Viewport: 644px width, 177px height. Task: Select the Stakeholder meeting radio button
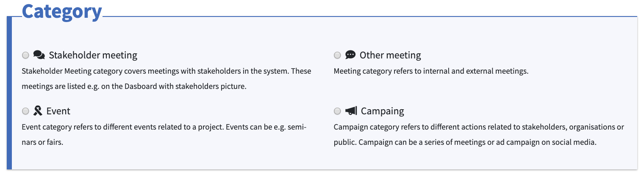[x=25, y=55]
